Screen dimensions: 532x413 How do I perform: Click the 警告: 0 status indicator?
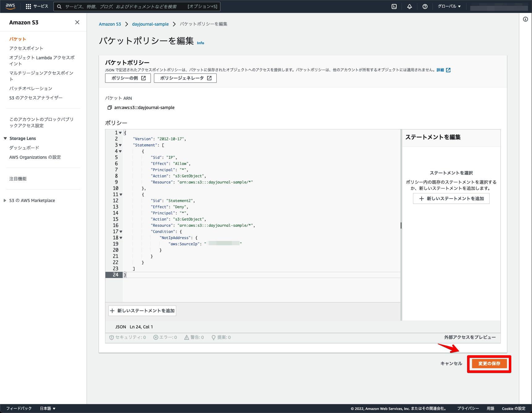pyautogui.click(x=194, y=337)
